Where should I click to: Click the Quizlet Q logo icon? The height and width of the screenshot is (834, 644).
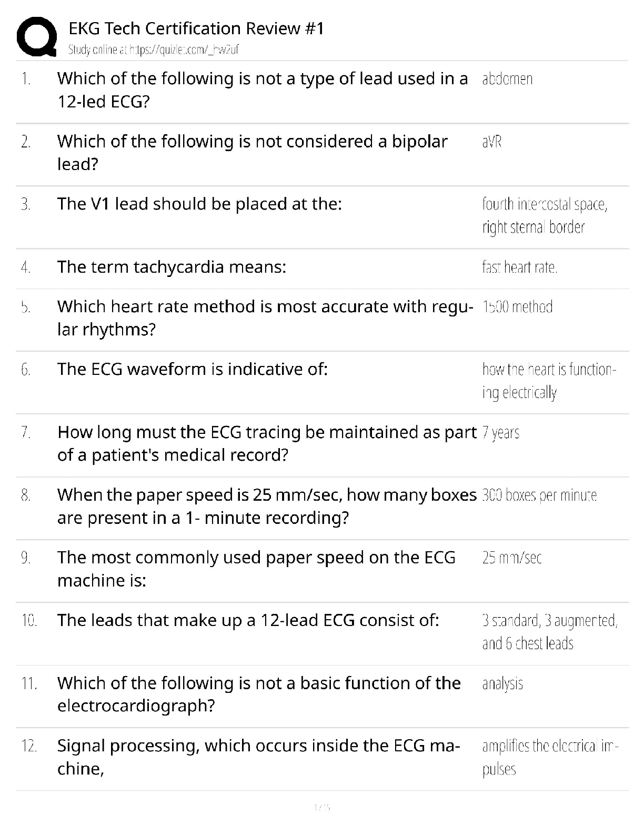37,37
